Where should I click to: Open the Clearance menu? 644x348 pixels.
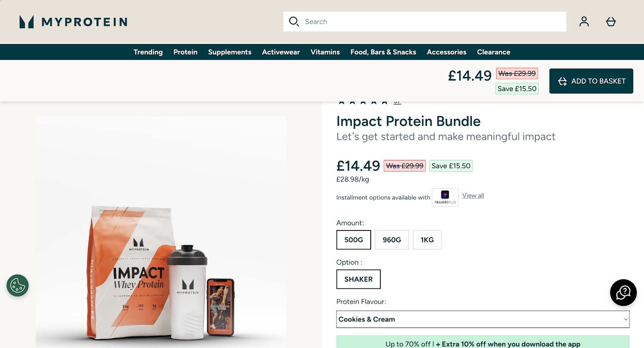pyautogui.click(x=494, y=52)
